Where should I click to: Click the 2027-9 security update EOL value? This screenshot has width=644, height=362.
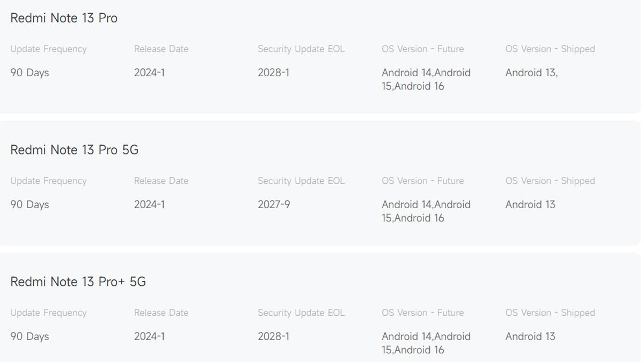274,204
